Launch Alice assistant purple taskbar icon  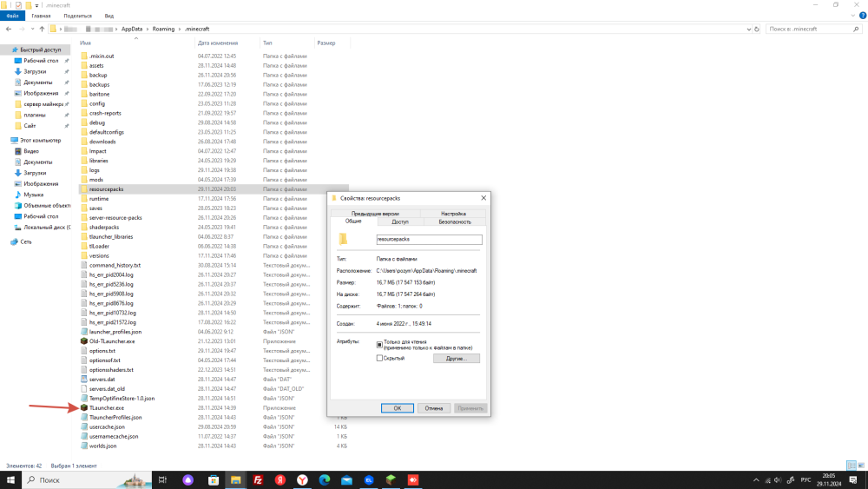click(188, 479)
